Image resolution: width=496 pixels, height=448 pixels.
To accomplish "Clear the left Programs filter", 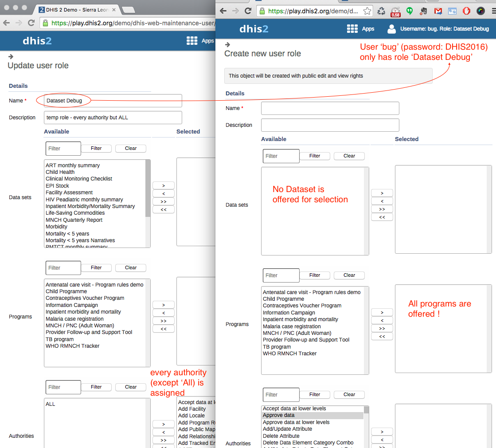I will [131, 268].
